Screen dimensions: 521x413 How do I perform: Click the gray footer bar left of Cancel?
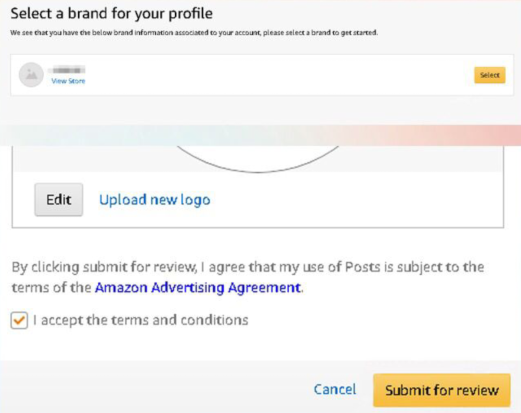coord(157,387)
